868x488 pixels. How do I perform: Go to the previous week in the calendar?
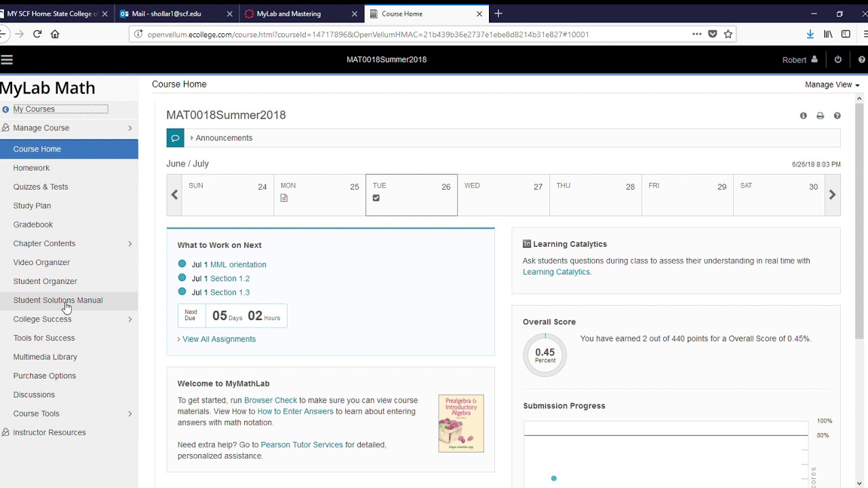point(174,195)
